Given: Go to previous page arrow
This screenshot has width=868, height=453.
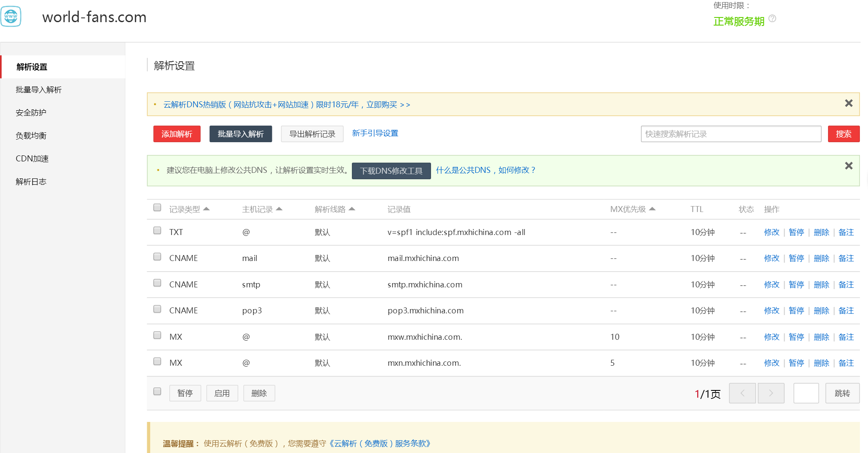Looking at the screenshot, I should click(742, 393).
